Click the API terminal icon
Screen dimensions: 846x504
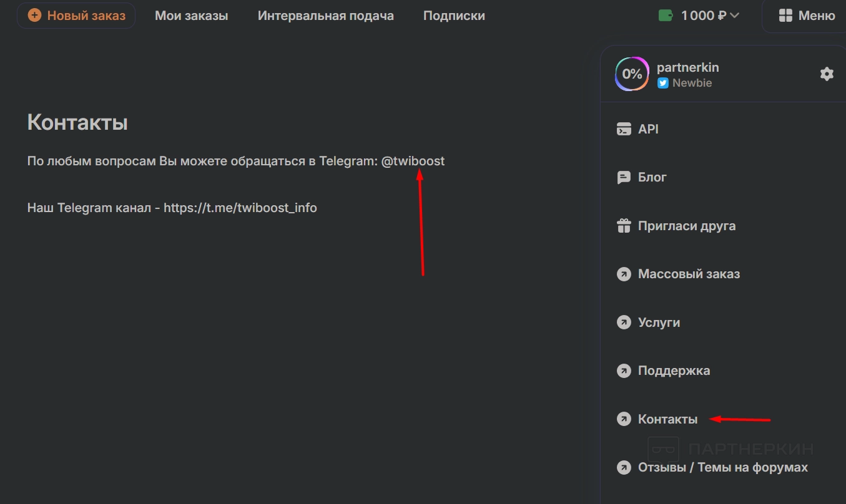click(624, 129)
